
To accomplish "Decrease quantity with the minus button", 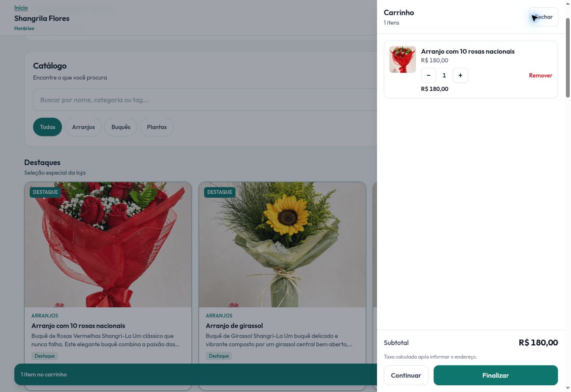I will click(x=428, y=75).
